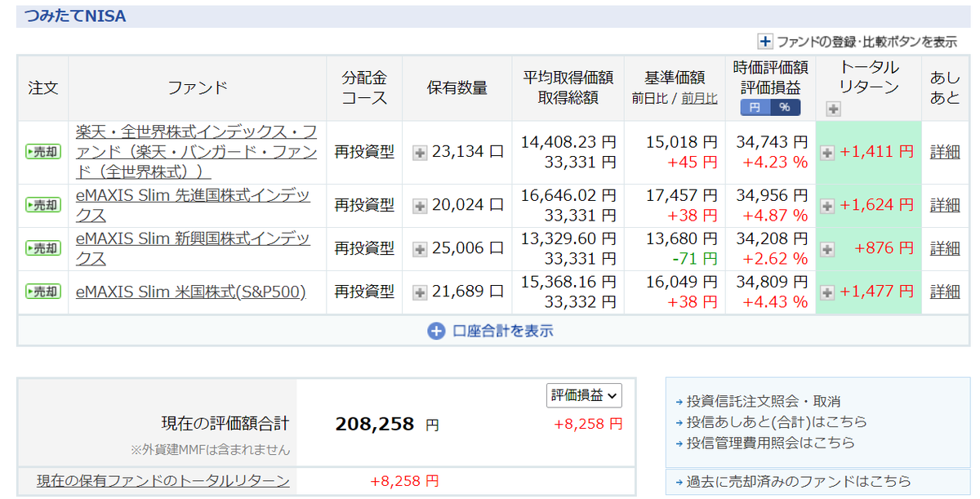This screenshot has height=499, width=980.
Task: Open 詳細 link for 先進国株式インデックス row
Action: click(x=945, y=205)
